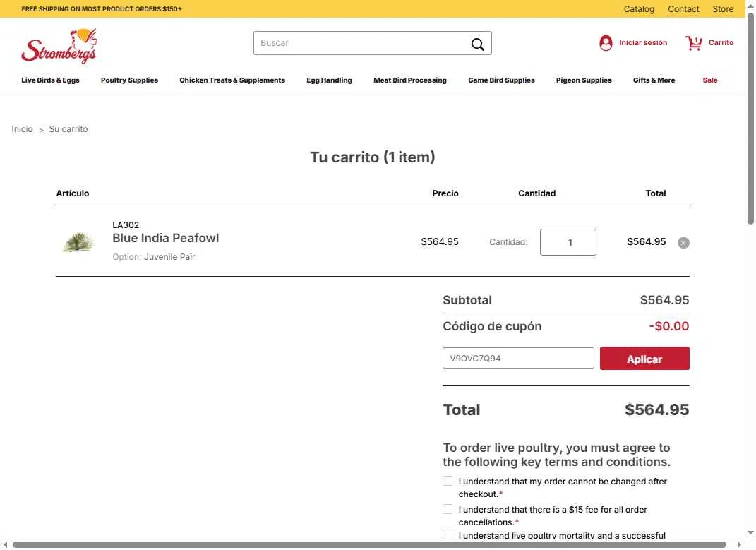Click the user account icon
The width and height of the screenshot is (756, 550).
pyautogui.click(x=606, y=43)
